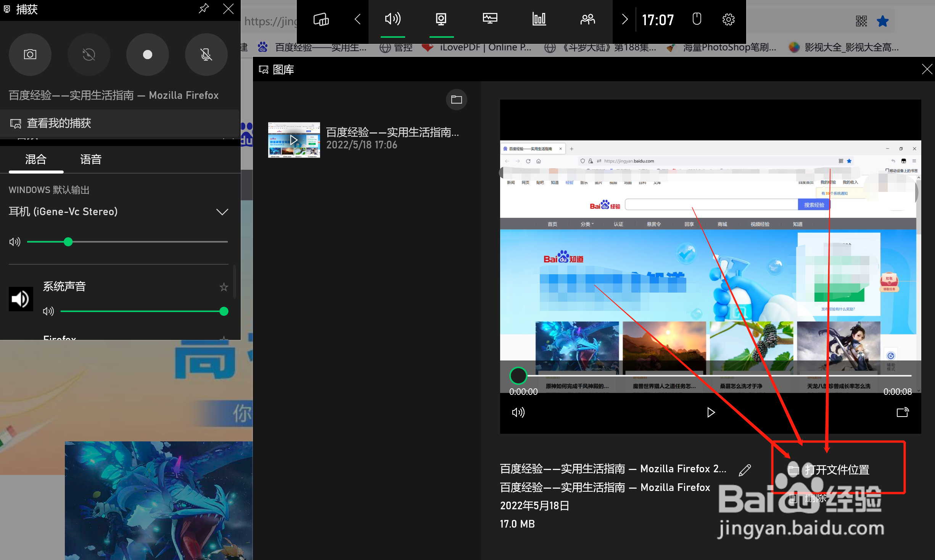This screenshot has height=560, width=935.
Task: Start recording with the record button
Action: (x=147, y=55)
